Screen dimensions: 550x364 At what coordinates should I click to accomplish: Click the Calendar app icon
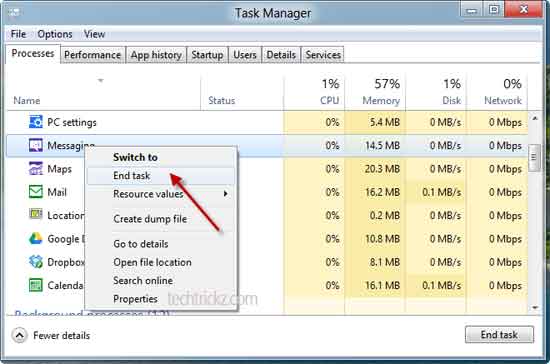coord(35,285)
